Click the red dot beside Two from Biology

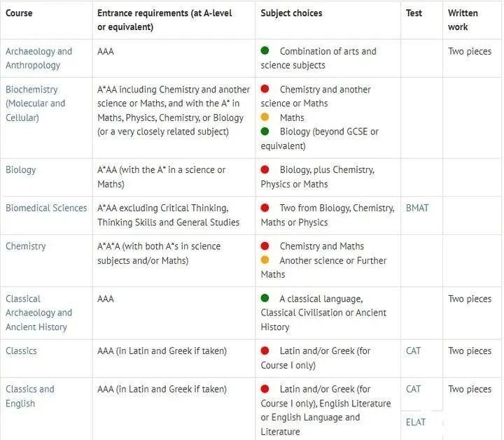[265, 208]
